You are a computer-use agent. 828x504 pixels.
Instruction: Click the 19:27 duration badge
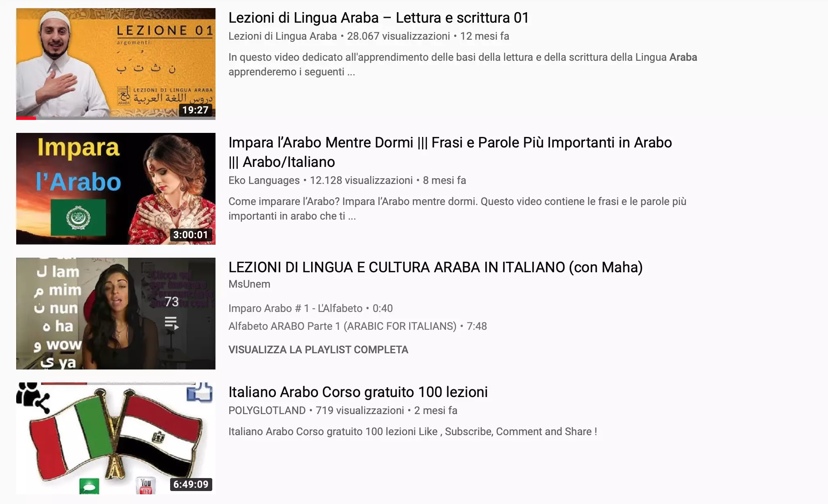click(x=195, y=110)
